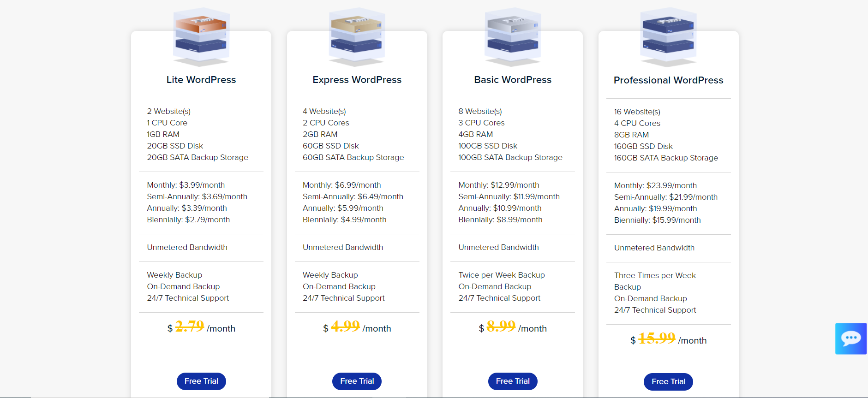The image size is (868, 398).
Task: Click "16 Website(s)" in Professional plan
Action: pos(637,112)
